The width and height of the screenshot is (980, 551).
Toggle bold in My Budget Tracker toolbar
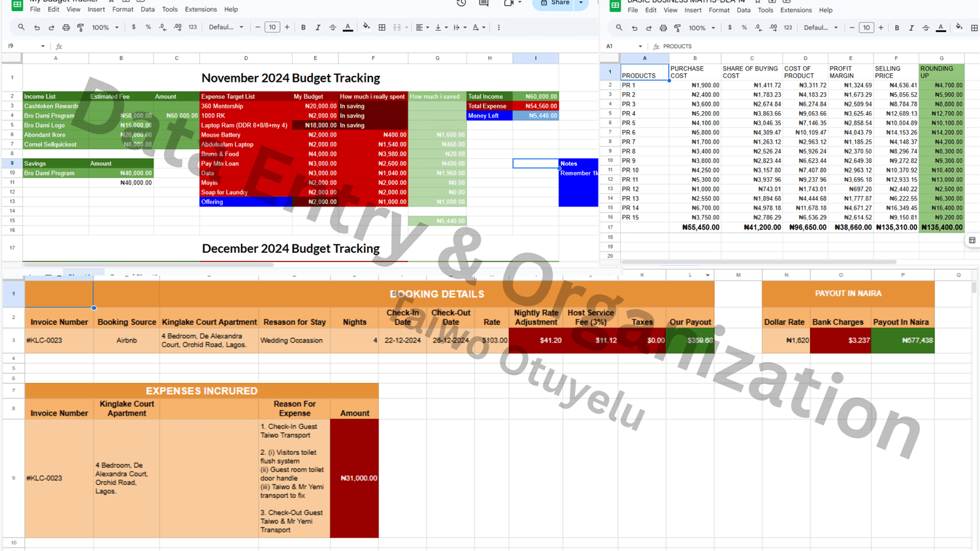pyautogui.click(x=303, y=27)
